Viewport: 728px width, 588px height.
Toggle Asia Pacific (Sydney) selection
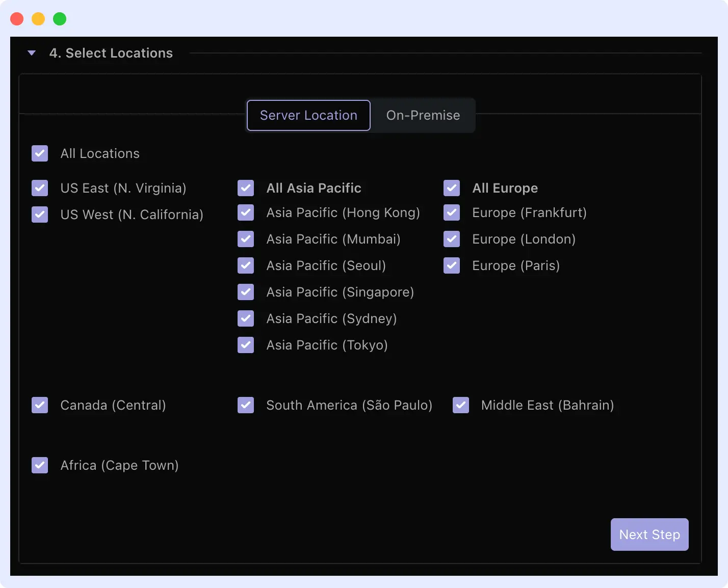[246, 318]
